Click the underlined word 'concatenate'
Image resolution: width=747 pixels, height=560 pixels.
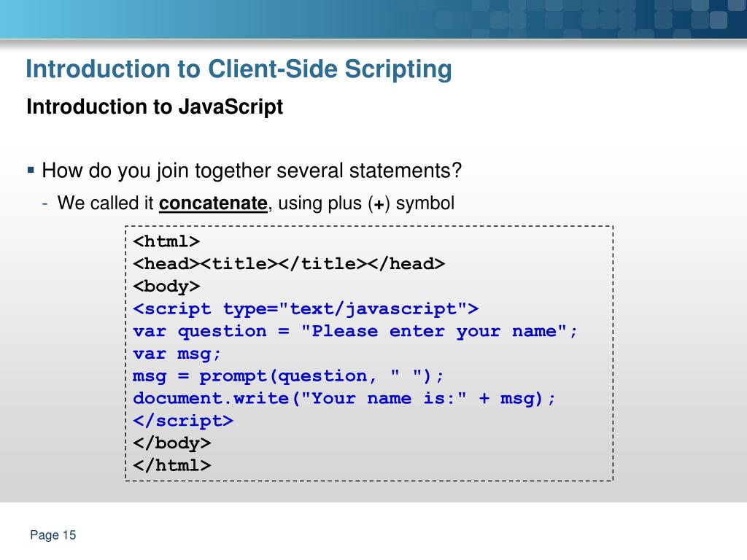click(213, 203)
